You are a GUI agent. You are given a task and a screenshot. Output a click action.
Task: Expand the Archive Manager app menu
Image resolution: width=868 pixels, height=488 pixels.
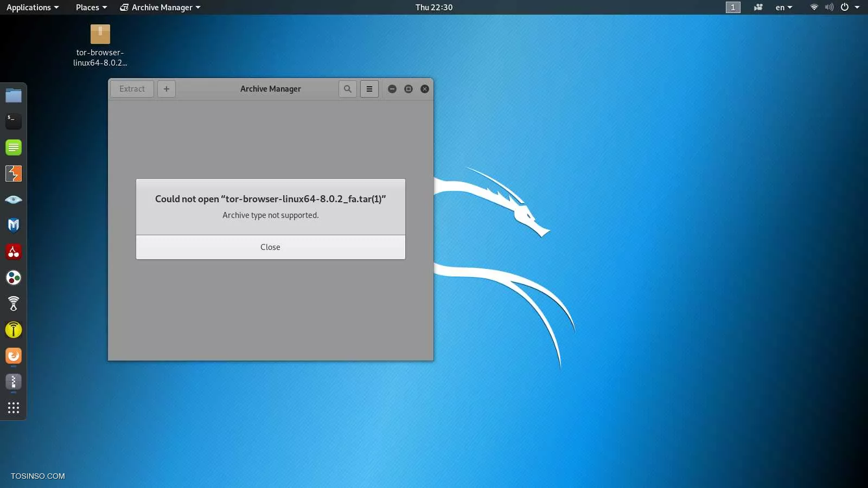pos(161,8)
